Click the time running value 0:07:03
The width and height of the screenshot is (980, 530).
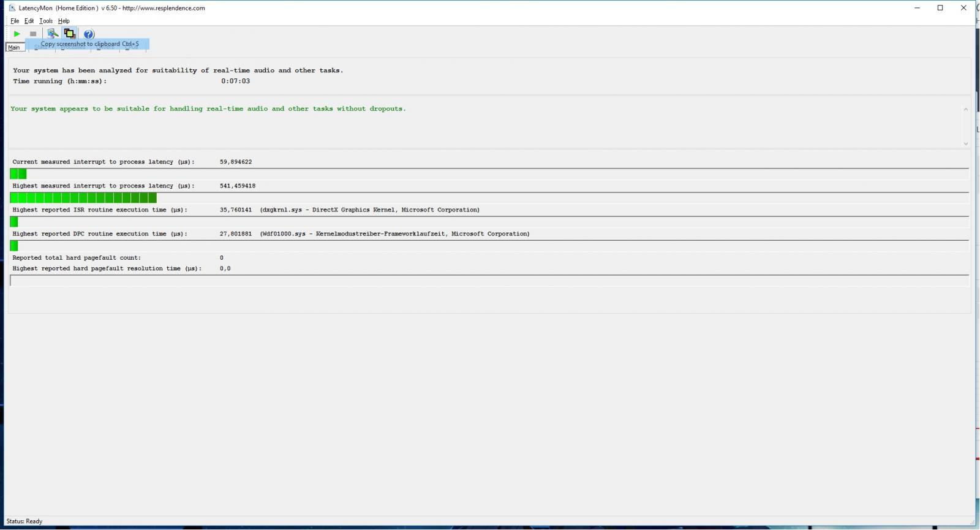[x=236, y=81]
